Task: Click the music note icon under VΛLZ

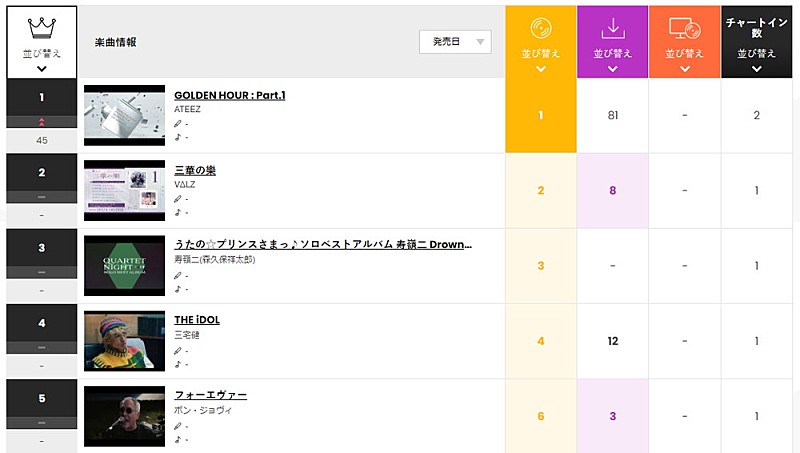Action: pos(178,212)
